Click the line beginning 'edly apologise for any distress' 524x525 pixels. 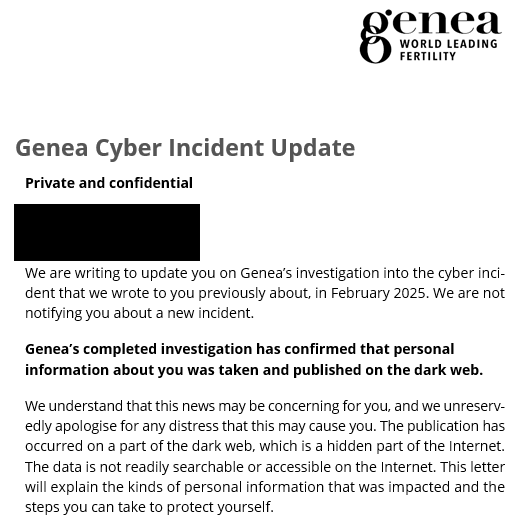point(265,427)
